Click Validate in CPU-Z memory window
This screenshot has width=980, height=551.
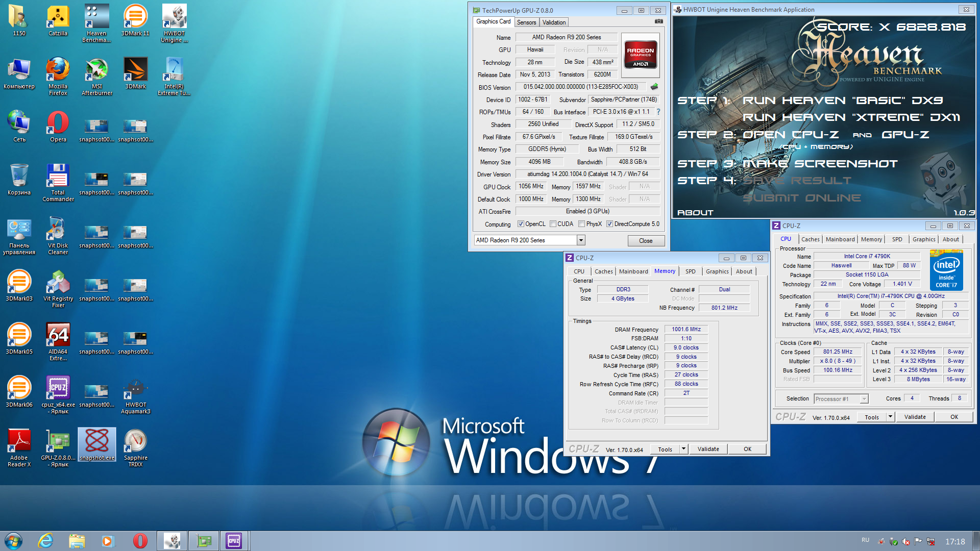coord(708,449)
